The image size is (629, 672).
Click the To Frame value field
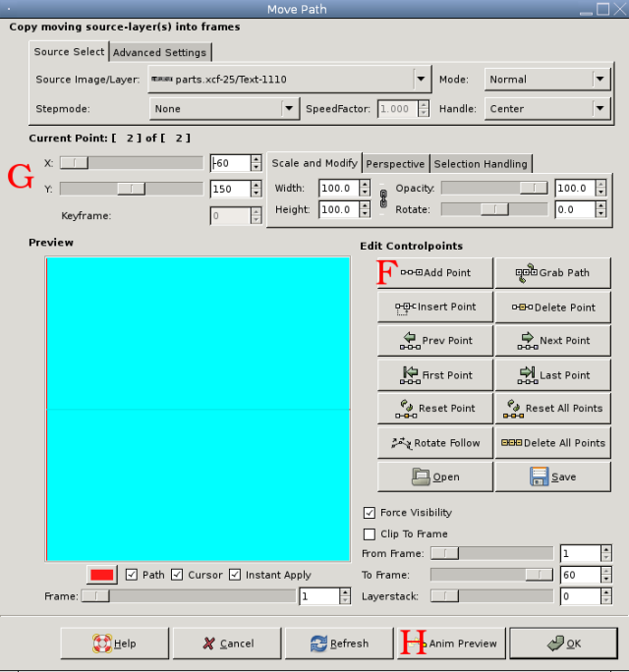[x=580, y=575]
